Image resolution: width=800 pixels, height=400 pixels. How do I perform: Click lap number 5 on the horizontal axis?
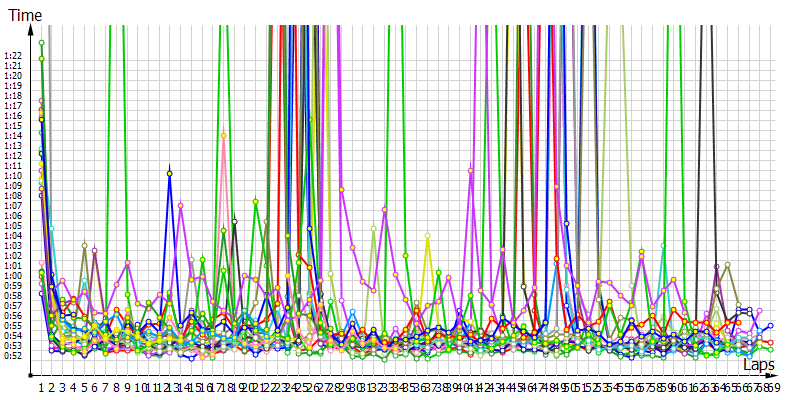tap(84, 386)
